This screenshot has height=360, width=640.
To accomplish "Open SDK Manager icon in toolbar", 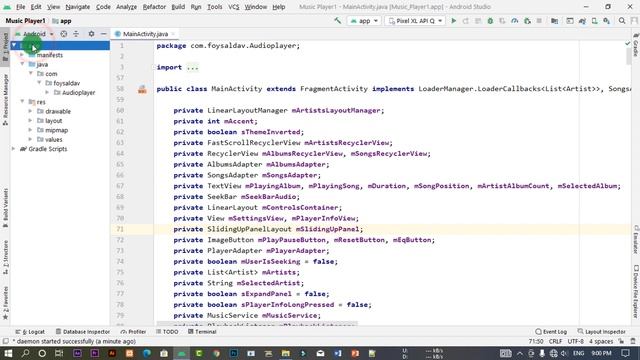I will 607,21.
